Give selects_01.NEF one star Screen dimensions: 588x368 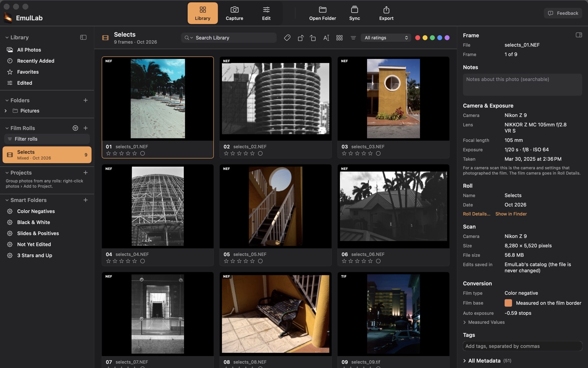[108, 153]
